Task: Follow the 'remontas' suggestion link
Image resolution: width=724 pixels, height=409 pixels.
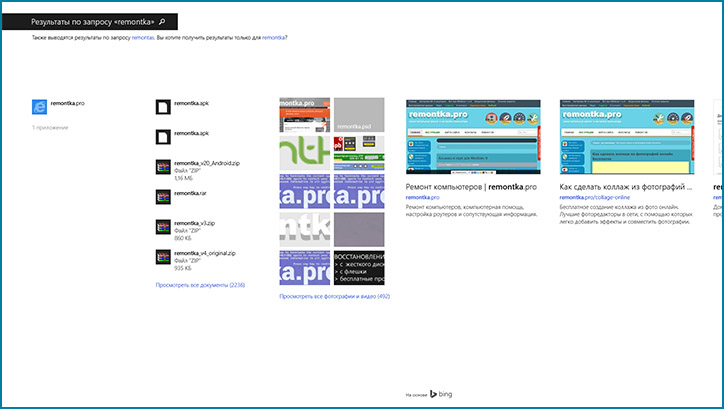Action: point(143,38)
